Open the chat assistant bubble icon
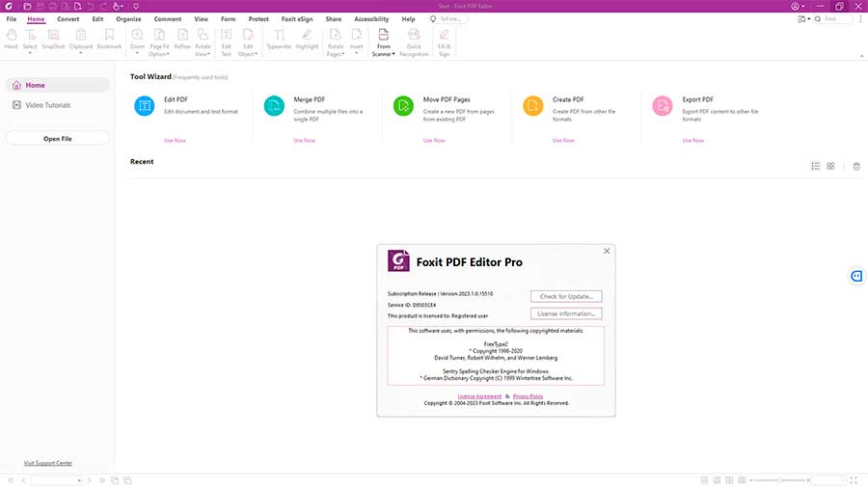Screen dimensions: 868x488 (x=856, y=277)
